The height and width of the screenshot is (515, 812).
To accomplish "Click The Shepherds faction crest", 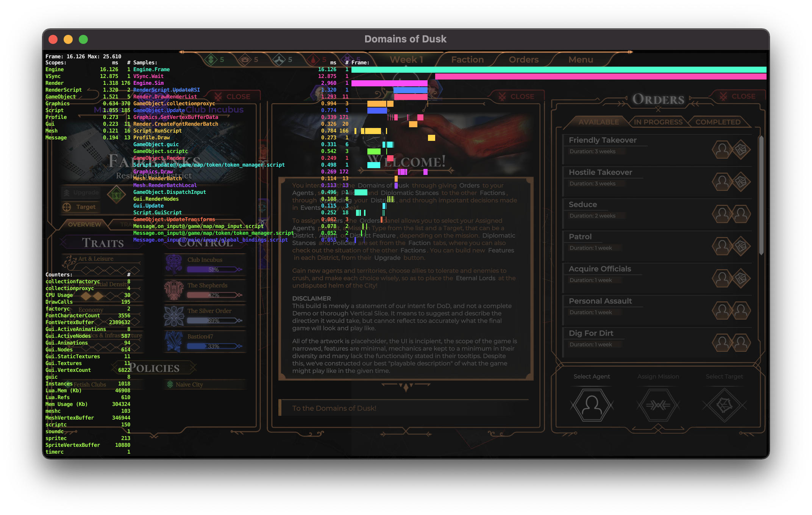I will click(x=174, y=290).
